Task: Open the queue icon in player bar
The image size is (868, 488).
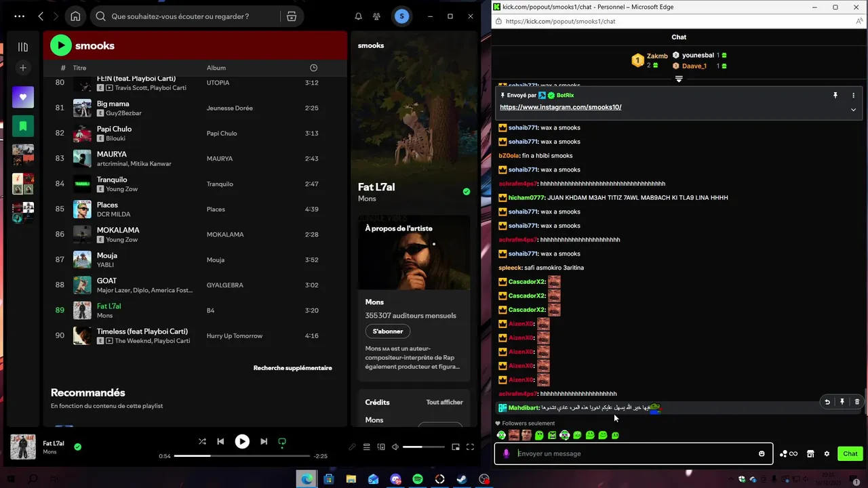Action: tap(366, 447)
